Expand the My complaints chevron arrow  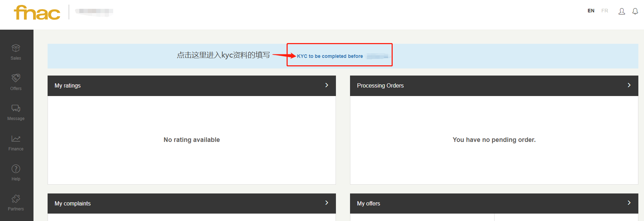[x=327, y=203]
